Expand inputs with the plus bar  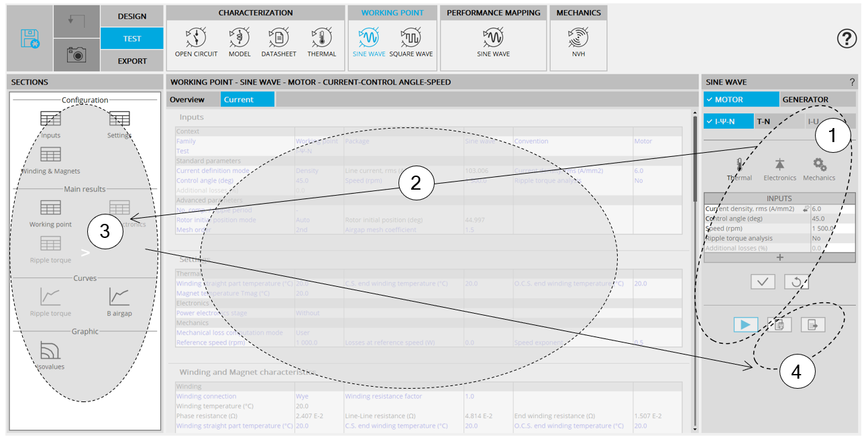[779, 257]
